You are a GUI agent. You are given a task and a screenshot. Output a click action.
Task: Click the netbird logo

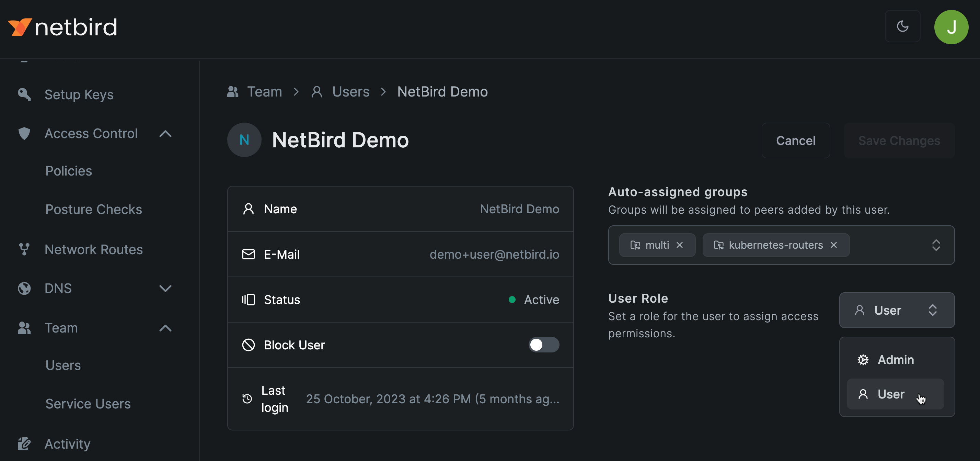coord(62,27)
